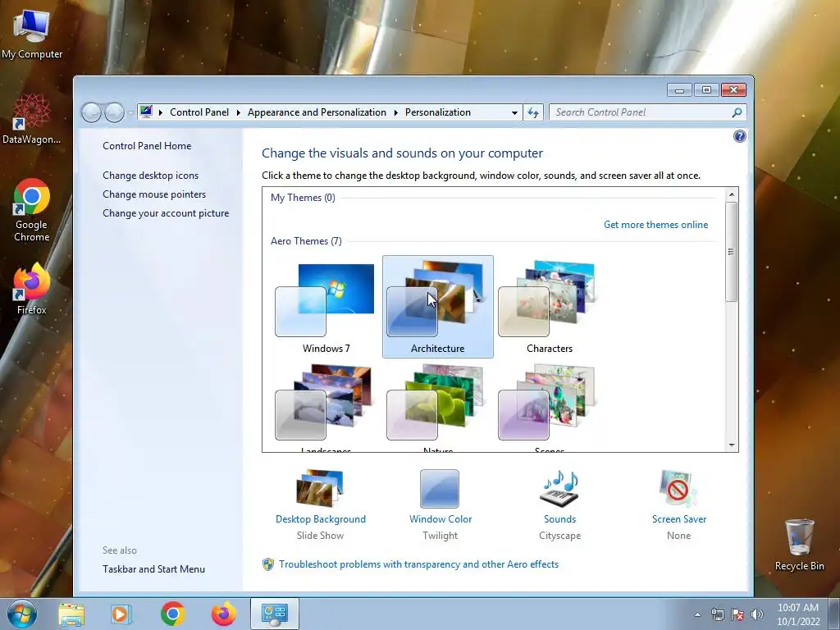
Task: Open Sounds Cityscape settings
Action: (559, 504)
